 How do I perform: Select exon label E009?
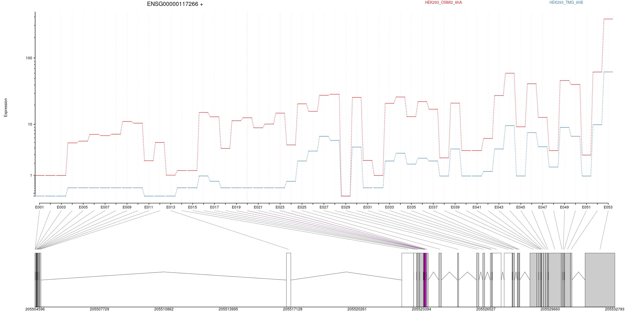point(127,207)
